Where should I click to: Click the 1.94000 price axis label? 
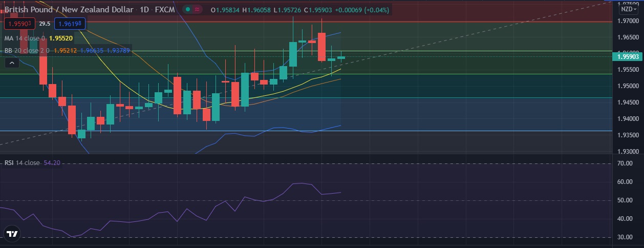tap(627, 119)
